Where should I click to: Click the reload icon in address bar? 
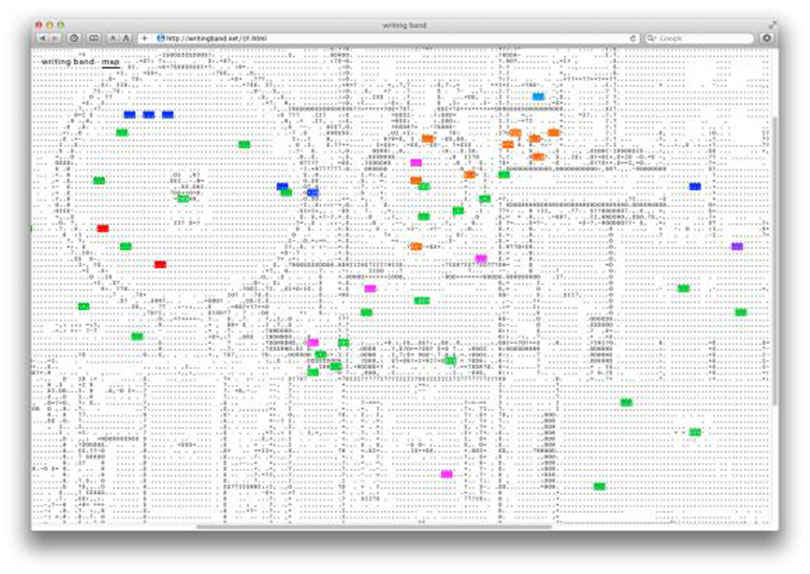(633, 38)
